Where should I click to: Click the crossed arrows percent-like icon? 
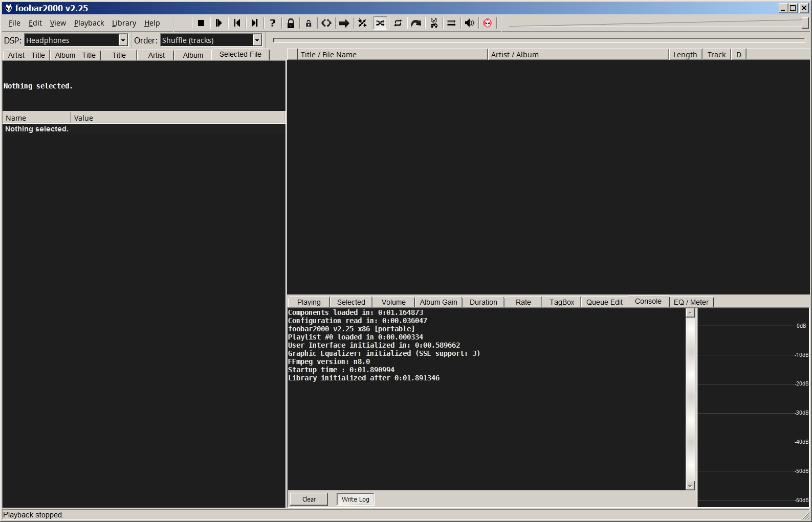362,23
